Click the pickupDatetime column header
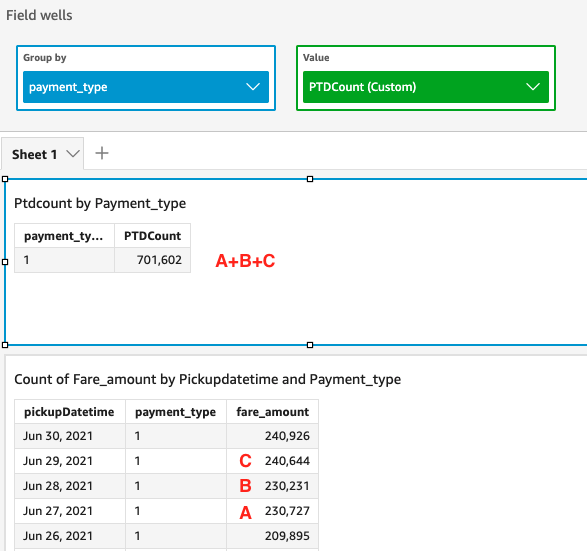 tap(70, 412)
